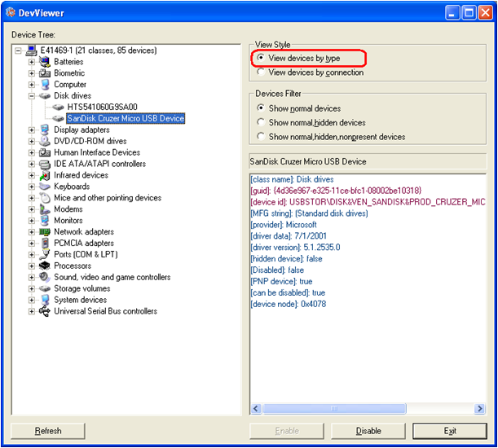
Task: Click the [driver version]: 5.1.2535.0 line
Action: [x=295, y=248]
